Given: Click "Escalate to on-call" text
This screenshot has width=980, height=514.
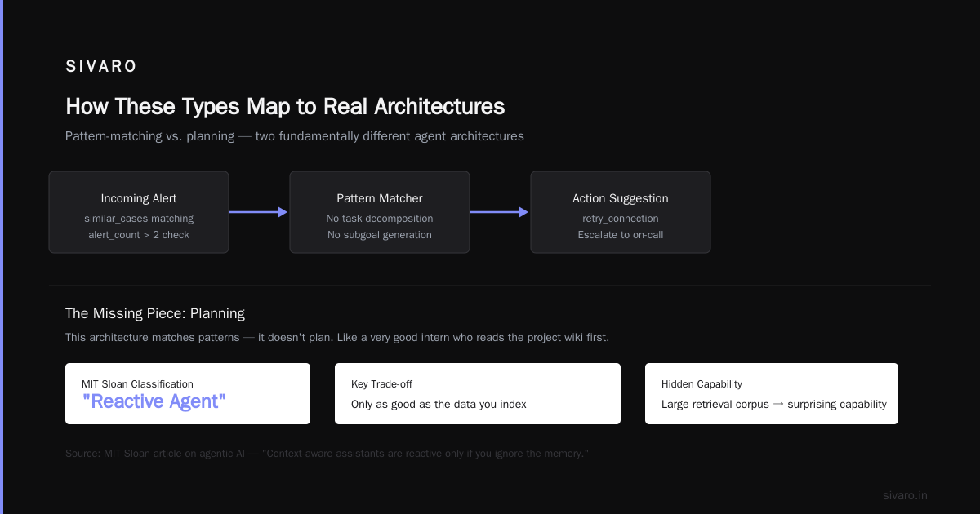Looking at the screenshot, I should [x=621, y=235].
